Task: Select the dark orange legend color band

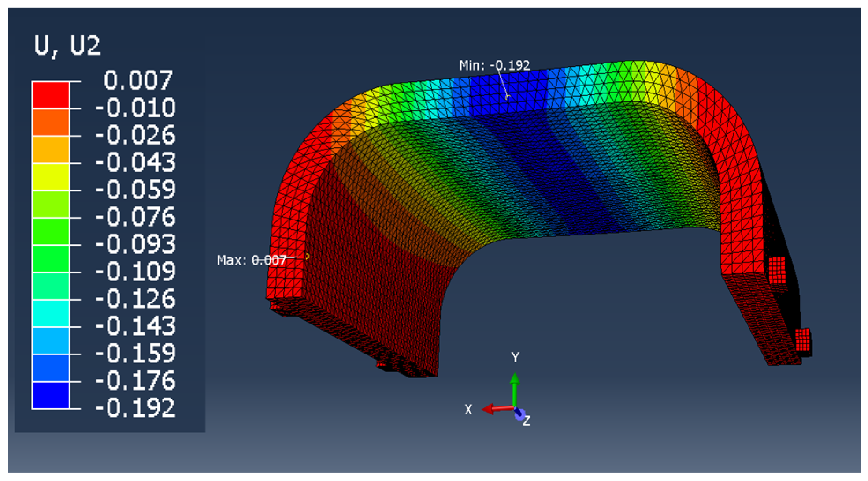Action: pos(51,122)
